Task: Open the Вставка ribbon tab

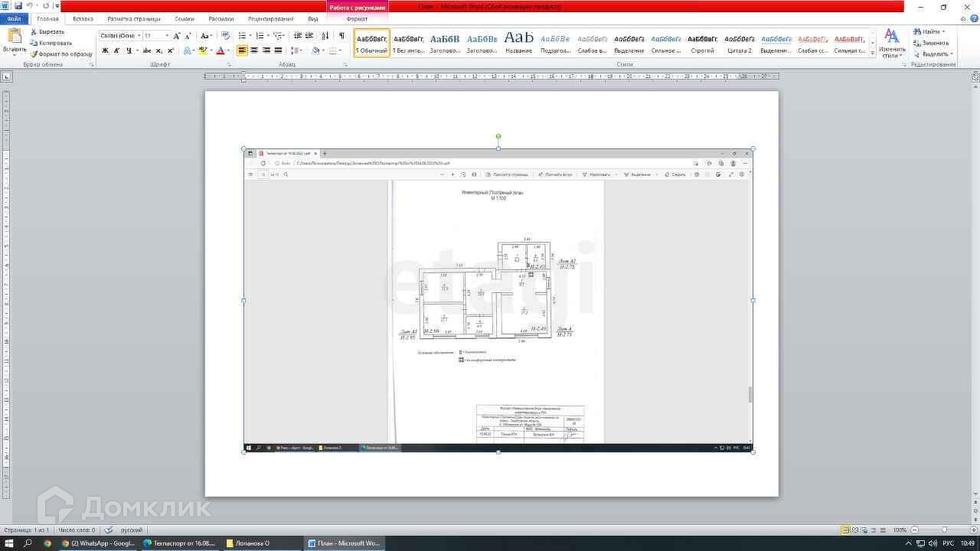Action: [x=83, y=18]
